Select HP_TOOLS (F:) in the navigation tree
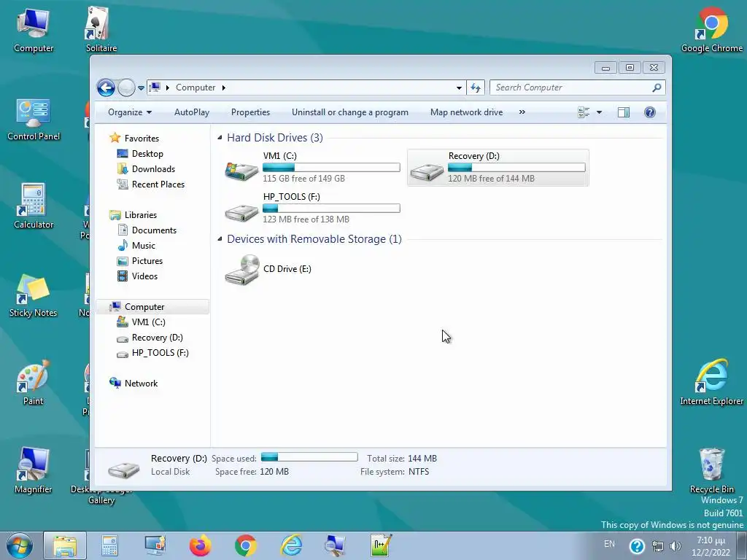The width and height of the screenshot is (747, 560). coord(160,352)
